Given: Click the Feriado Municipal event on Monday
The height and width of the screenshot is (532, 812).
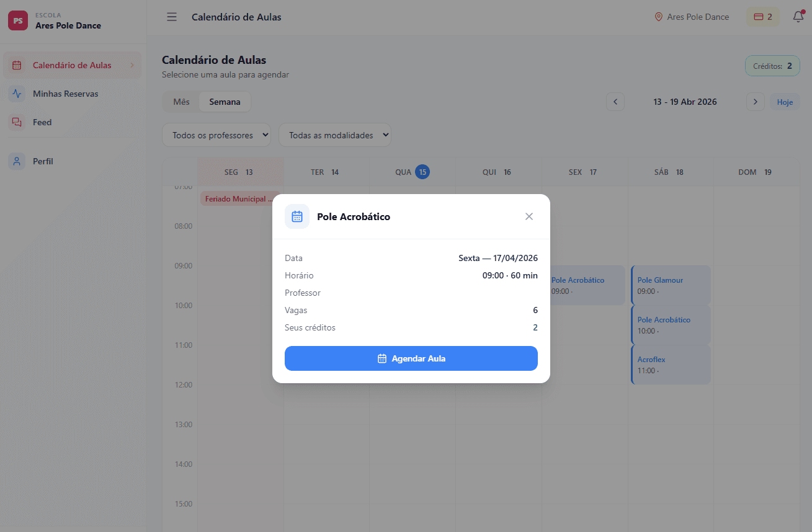Looking at the screenshot, I should click(239, 199).
